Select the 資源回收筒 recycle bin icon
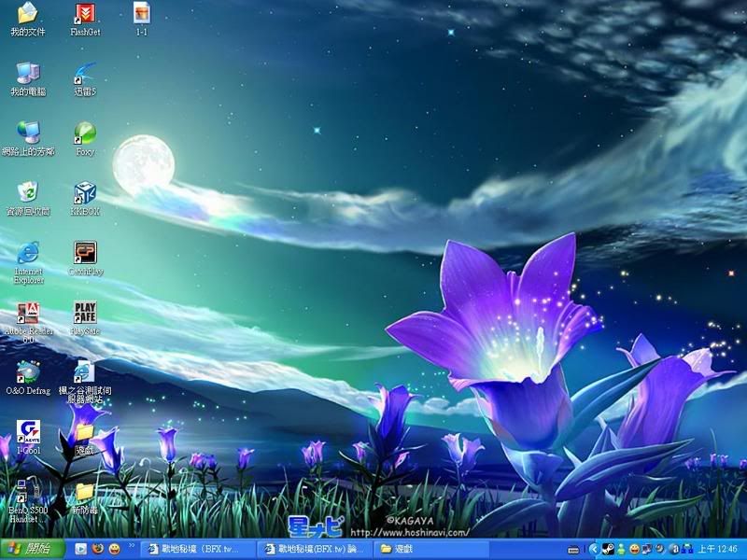The height and width of the screenshot is (560, 747). (x=28, y=193)
